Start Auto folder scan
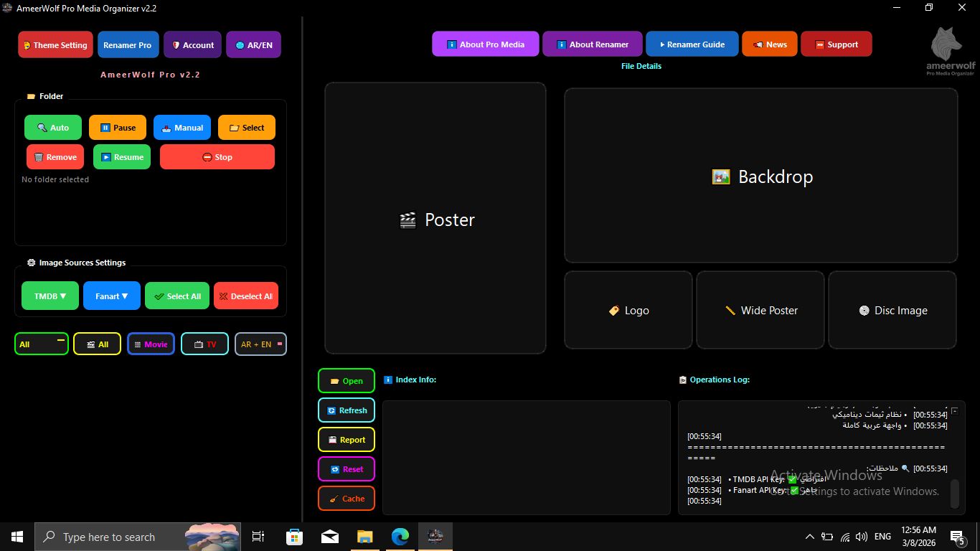980x551 pixels. pos(53,128)
